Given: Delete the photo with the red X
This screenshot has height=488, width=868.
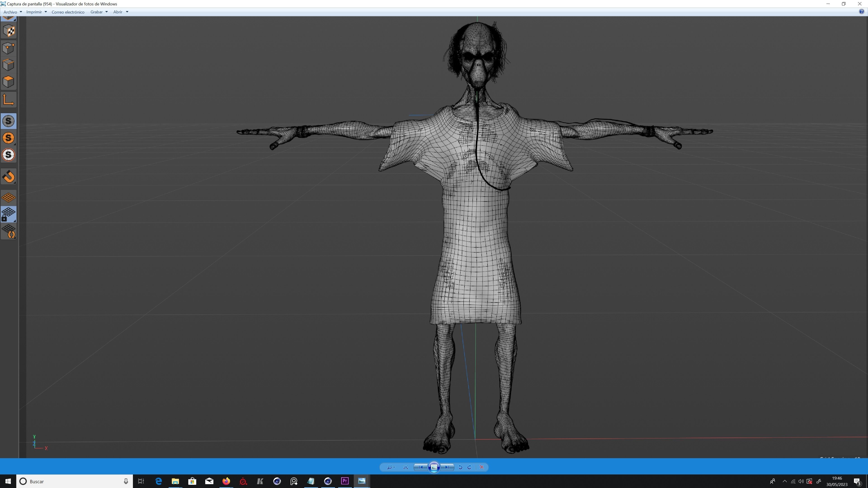Looking at the screenshot, I should point(482,467).
